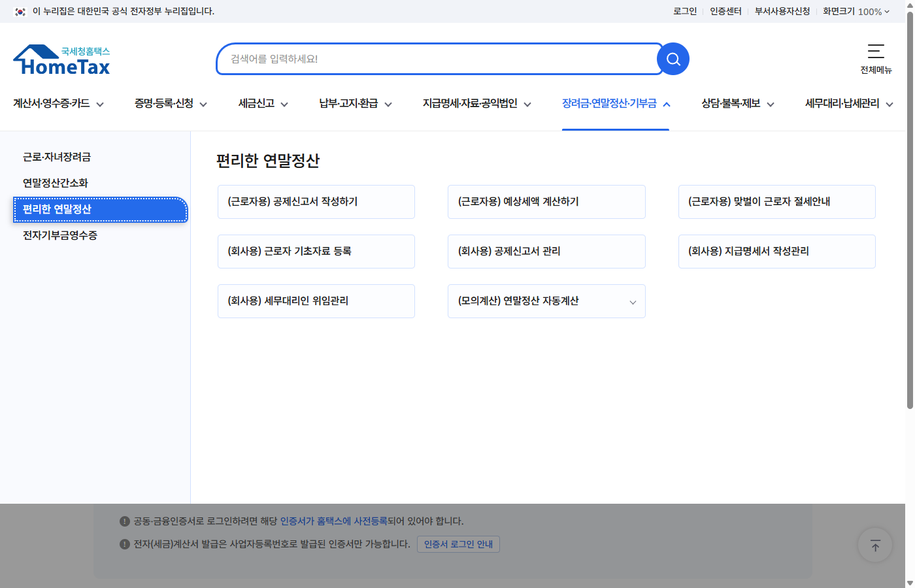The image size is (915, 588).
Task: Click the 로그인 link at the top
Action: 684,11
